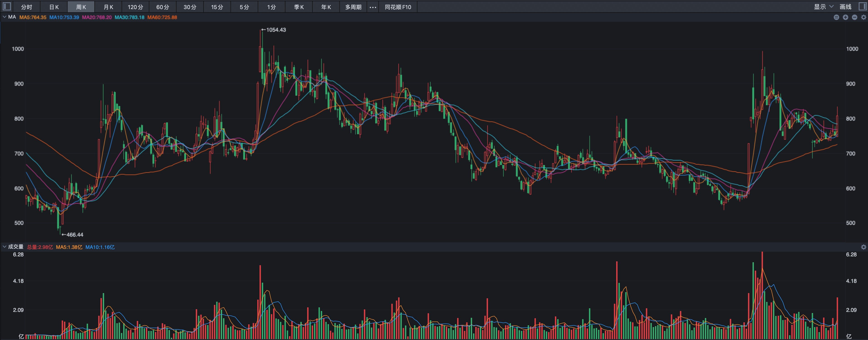The height and width of the screenshot is (340, 868).
Task: Switch to 120分 period tab
Action: 135,7
